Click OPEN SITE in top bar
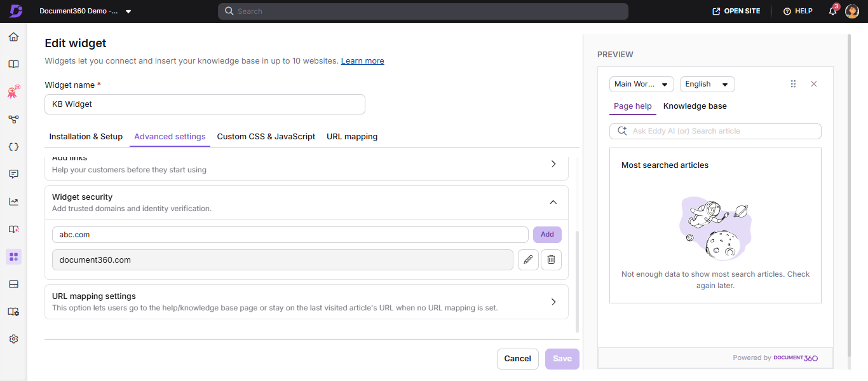This screenshot has width=868, height=381. click(736, 11)
